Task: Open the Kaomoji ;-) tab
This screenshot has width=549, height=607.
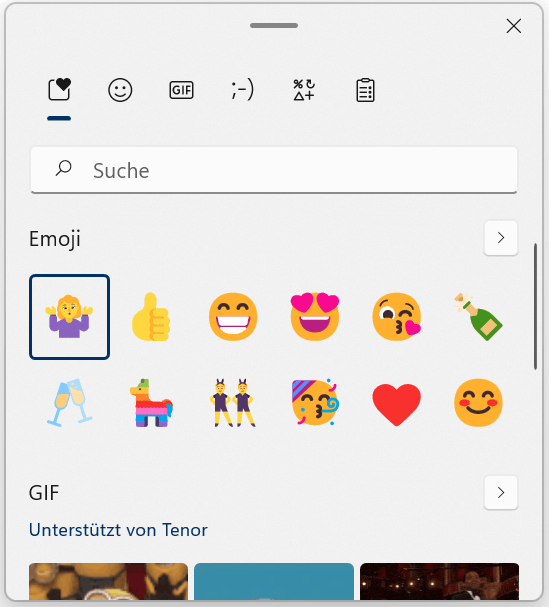Action: pyautogui.click(x=242, y=90)
